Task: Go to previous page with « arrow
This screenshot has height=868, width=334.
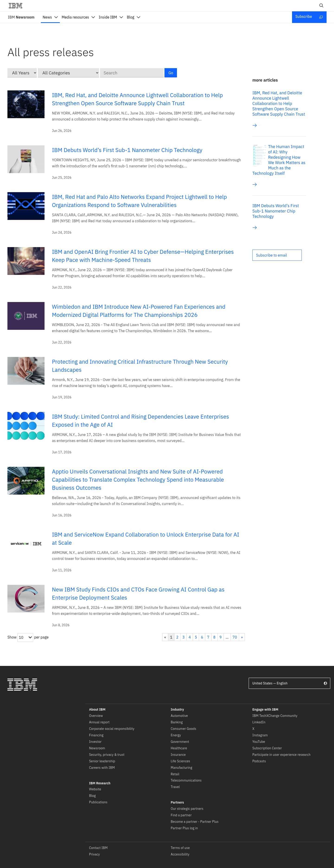Action: click(165, 637)
